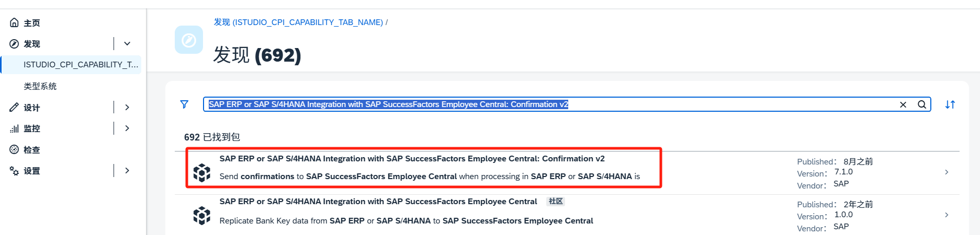Click Send confirmations description text
This screenshot has height=235, width=980.
[430, 177]
